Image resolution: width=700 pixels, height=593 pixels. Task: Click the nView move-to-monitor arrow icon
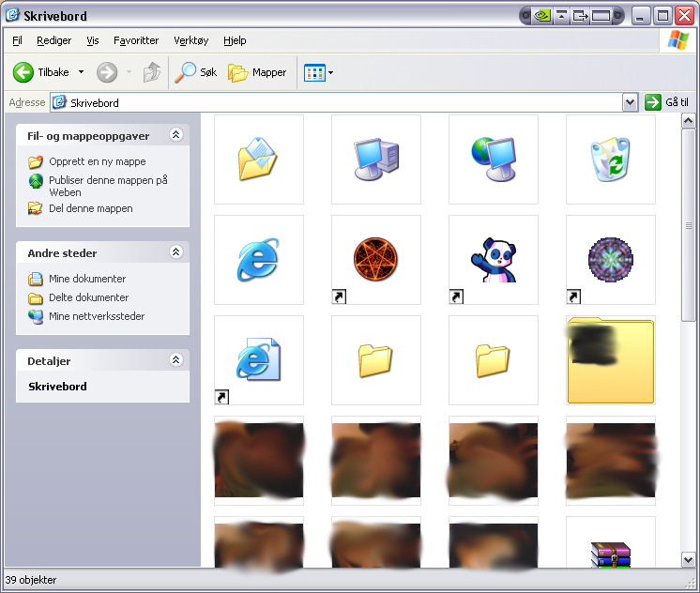coord(580,16)
